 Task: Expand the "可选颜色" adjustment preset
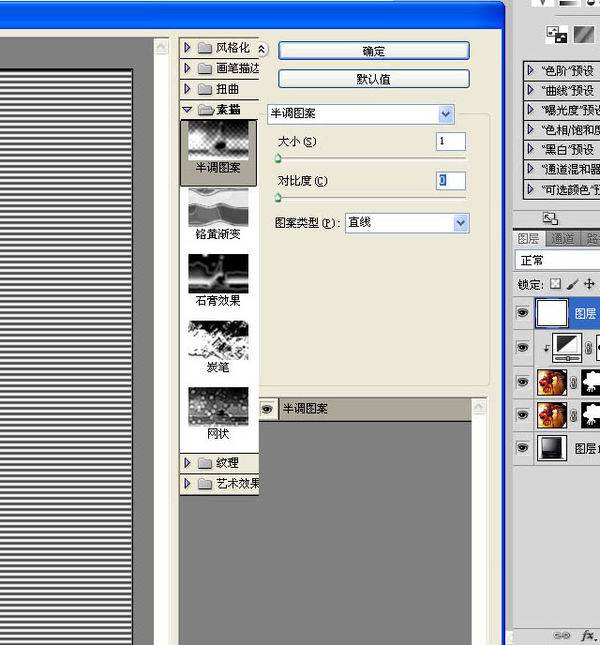(531, 189)
